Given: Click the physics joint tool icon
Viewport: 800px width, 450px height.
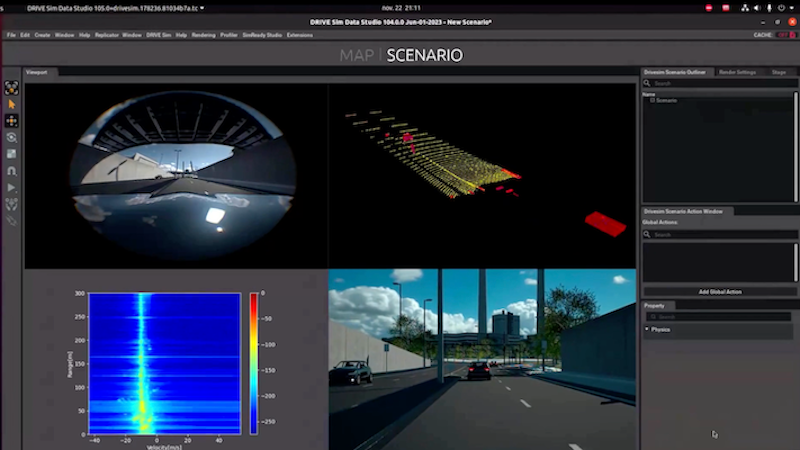Looking at the screenshot, I should pos(11,205).
